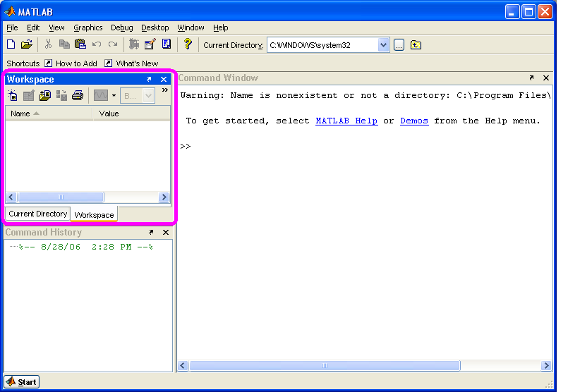Open the Desktop menu

point(155,27)
